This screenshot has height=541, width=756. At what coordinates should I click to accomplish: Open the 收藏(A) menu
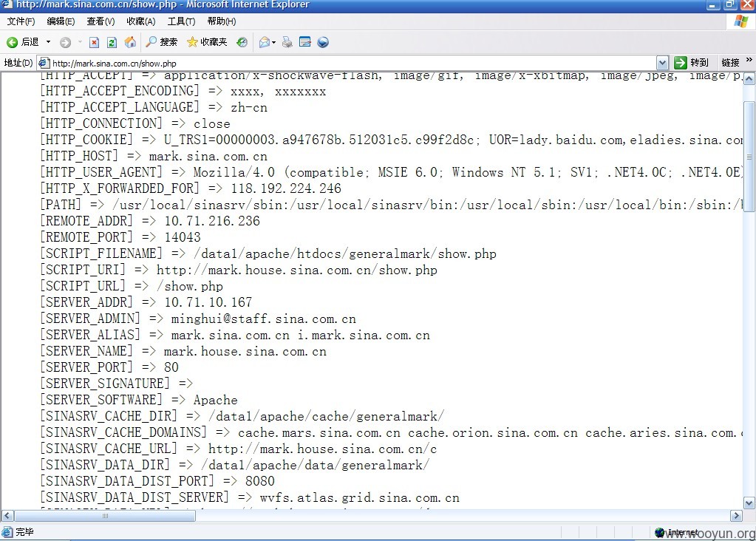click(x=141, y=21)
